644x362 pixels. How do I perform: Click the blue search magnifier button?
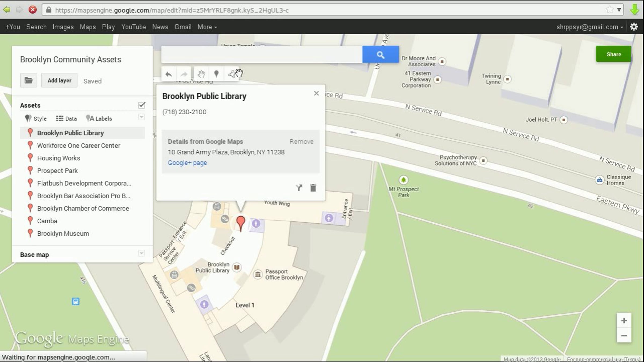point(380,55)
